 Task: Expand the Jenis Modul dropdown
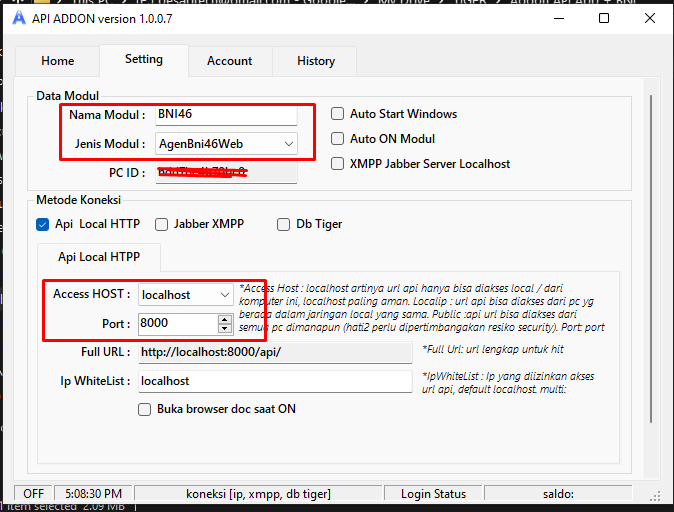[x=289, y=144]
